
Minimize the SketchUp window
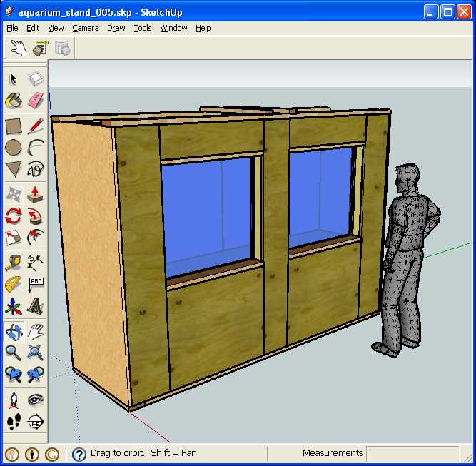pyautogui.click(x=431, y=12)
